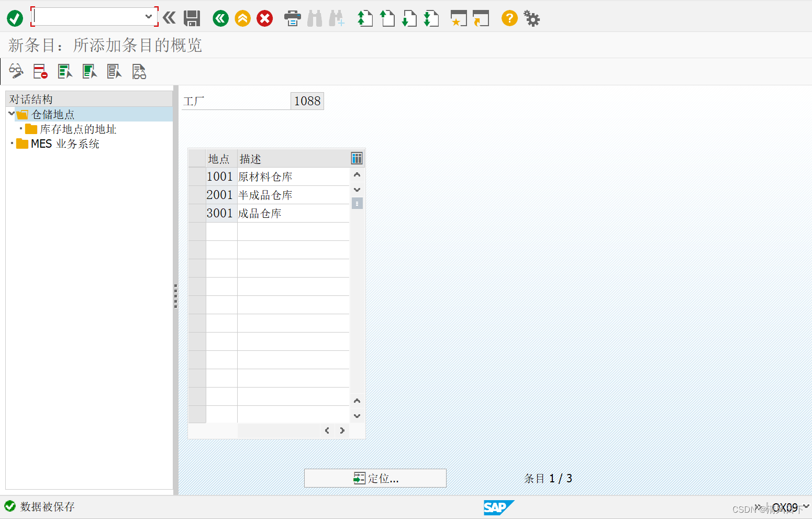Image resolution: width=812 pixels, height=519 pixels.
Task: Go to Previous Page icon
Action: click(387, 19)
